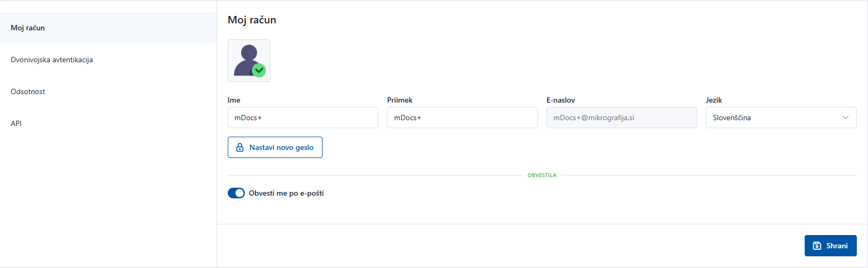The height and width of the screenshot is (268, 868).
Task: Click into the Priimek input field
Action: click(462, 118)
